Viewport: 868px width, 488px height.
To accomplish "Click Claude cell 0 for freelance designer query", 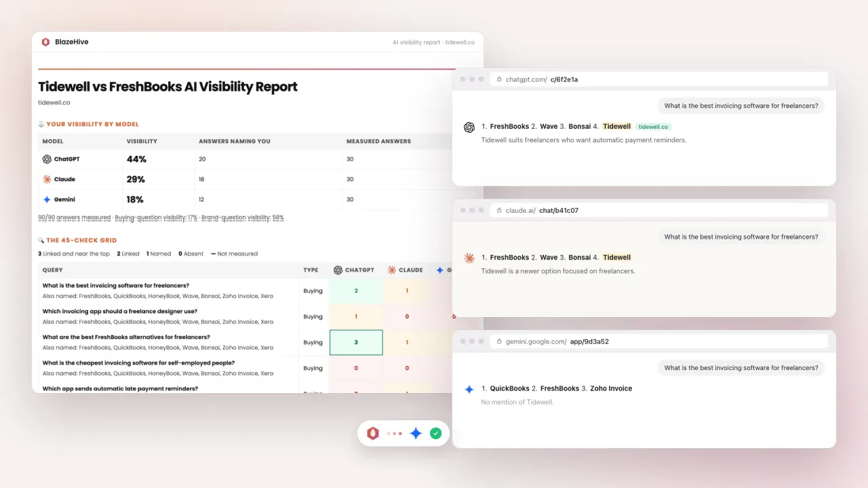I will (407, 317).
